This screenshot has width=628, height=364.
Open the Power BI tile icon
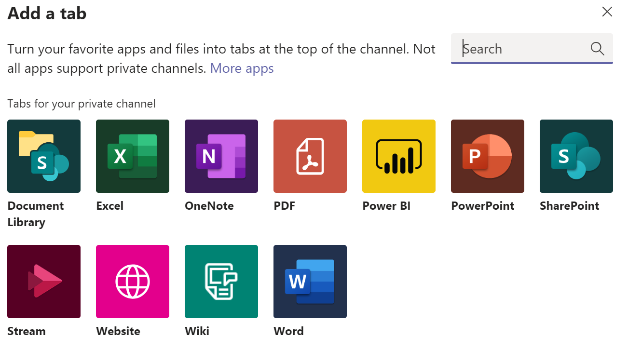pyautogui.click(x=399, y=156)
